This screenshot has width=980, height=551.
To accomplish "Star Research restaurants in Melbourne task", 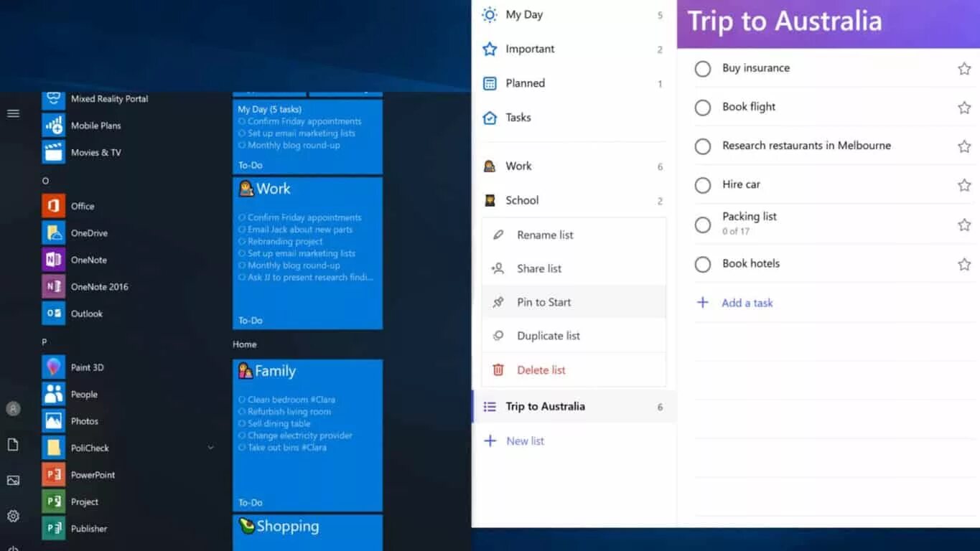I will click(x=964, y=146).
